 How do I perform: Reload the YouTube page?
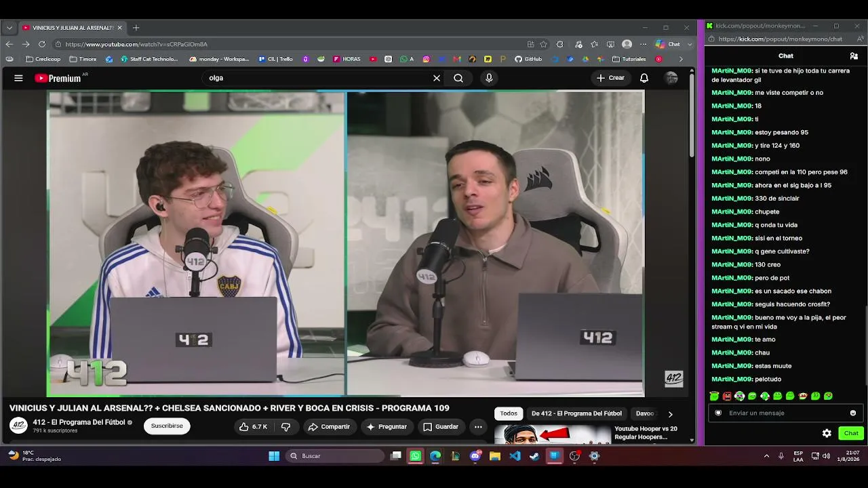[42, 44]
